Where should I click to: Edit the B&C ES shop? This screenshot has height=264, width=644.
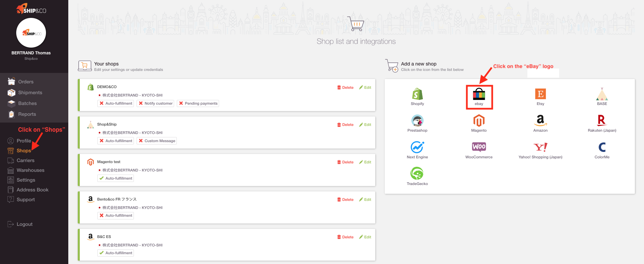point(365,237)
